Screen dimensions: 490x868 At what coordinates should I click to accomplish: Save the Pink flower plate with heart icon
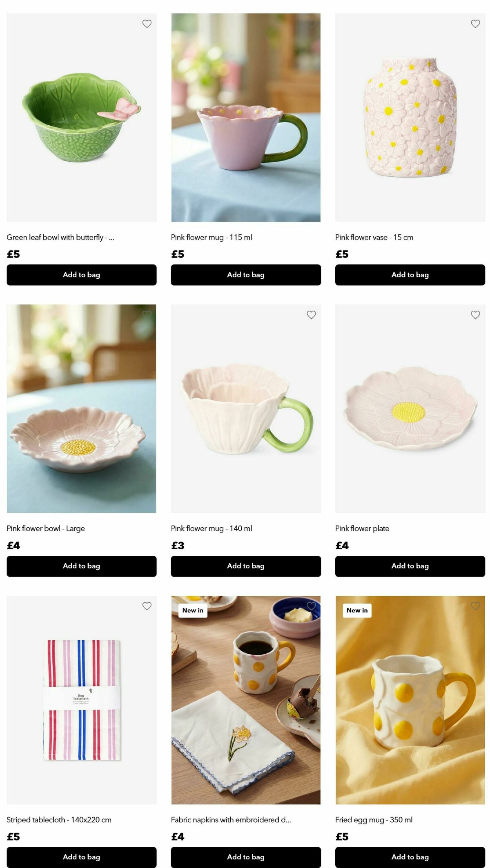pyautogui.click(x=475, y=315)
